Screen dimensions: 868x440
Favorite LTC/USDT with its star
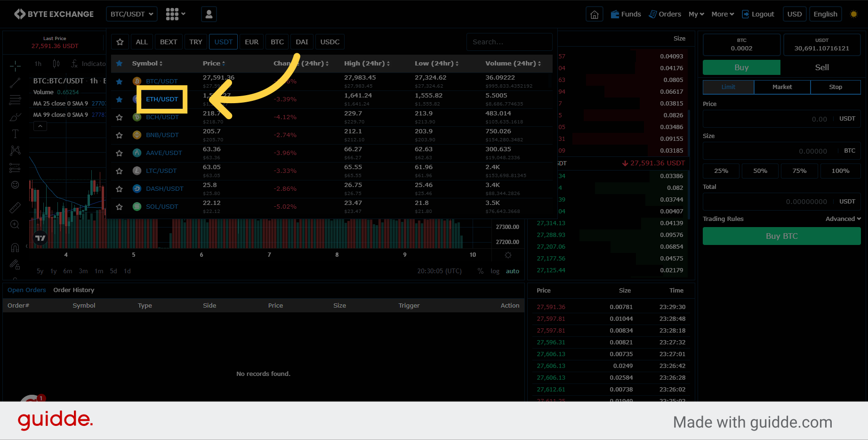tap(120, 171)
